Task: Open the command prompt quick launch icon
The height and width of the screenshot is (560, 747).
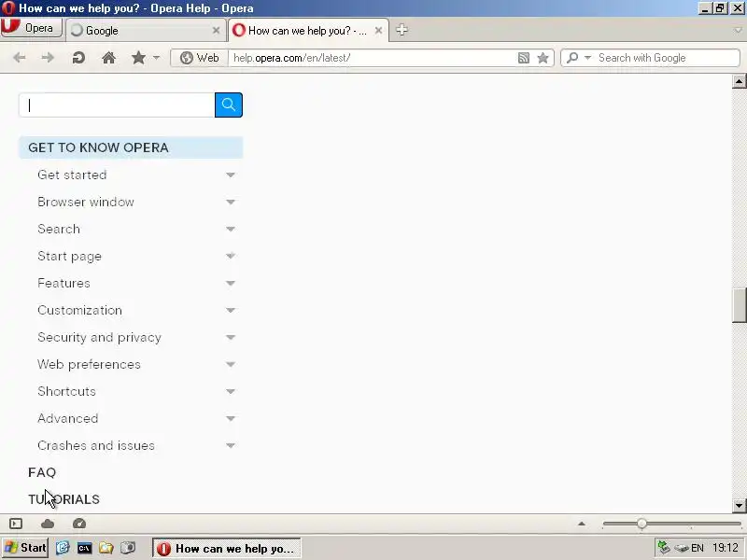Action: tap(84, 548)
